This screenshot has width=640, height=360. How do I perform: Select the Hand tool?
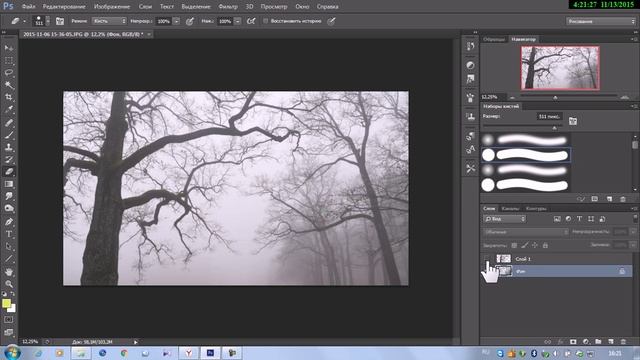(x=9, y=272)
